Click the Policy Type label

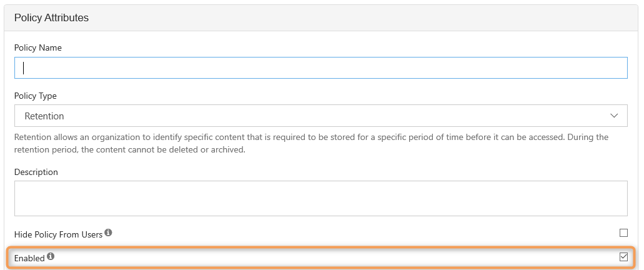point(36,96)
